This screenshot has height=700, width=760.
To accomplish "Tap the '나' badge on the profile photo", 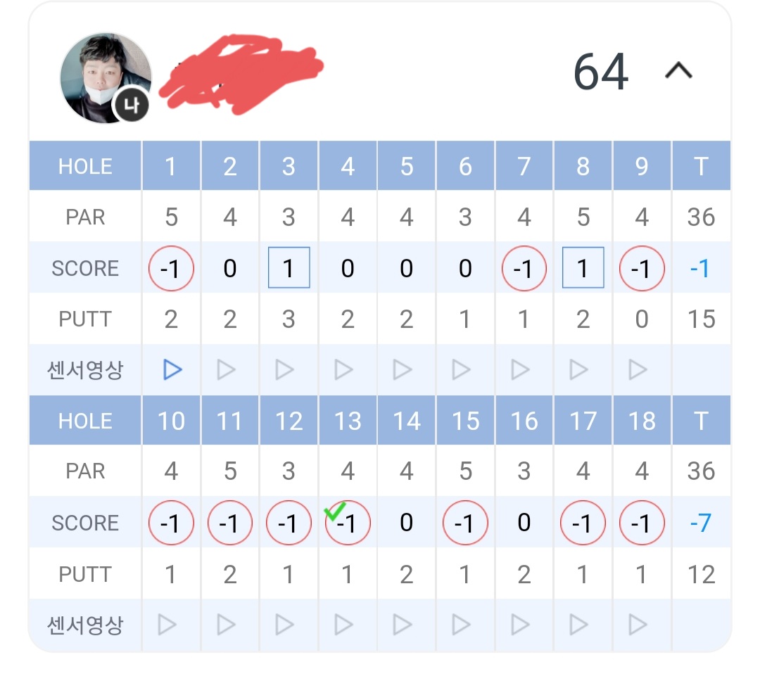I will [129, 106].
